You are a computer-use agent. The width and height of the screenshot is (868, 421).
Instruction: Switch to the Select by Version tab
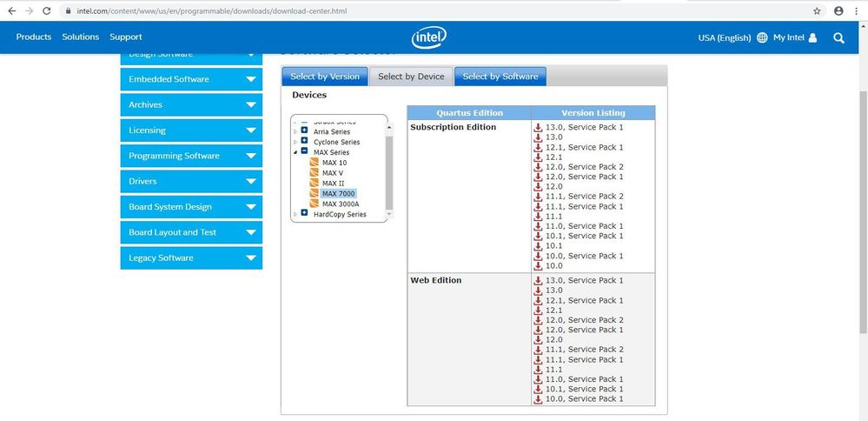[x=325, y=77]
